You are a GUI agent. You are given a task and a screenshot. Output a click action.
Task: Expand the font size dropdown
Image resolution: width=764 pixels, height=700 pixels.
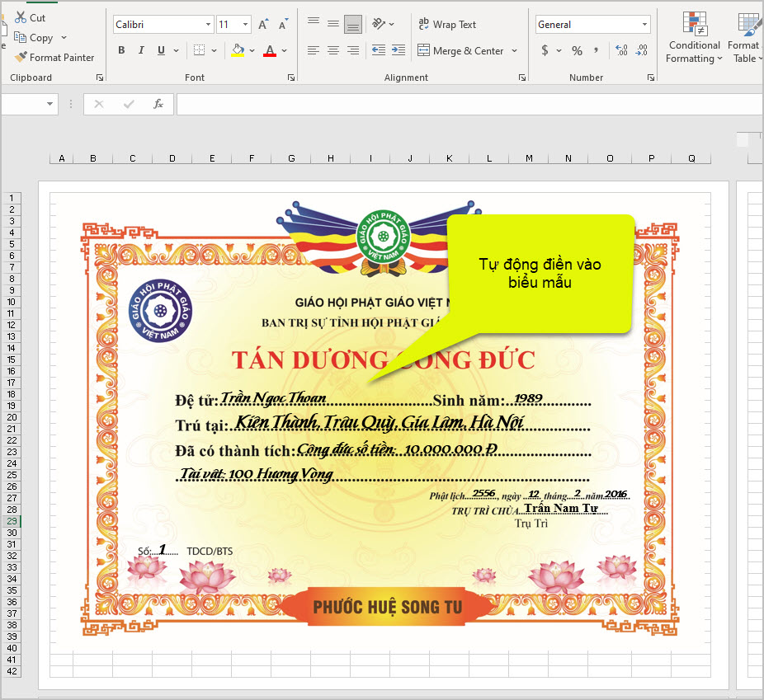(x=245, y=25)
